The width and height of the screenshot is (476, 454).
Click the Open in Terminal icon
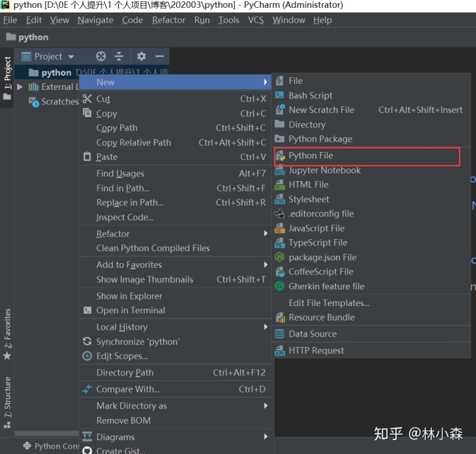pos(87,310)
